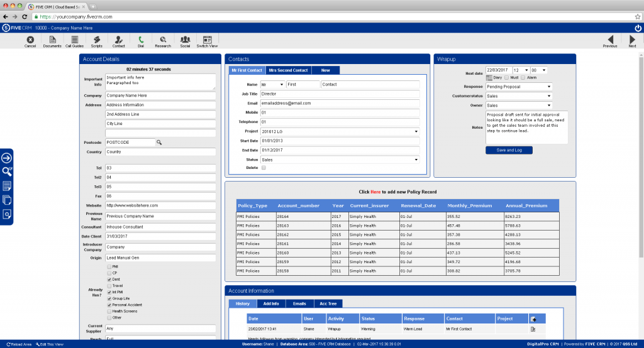Click the Cancel toolbar icon
The width and height of the screenshot is (644, 348).
pyautogui.click(x=30, y=41)
